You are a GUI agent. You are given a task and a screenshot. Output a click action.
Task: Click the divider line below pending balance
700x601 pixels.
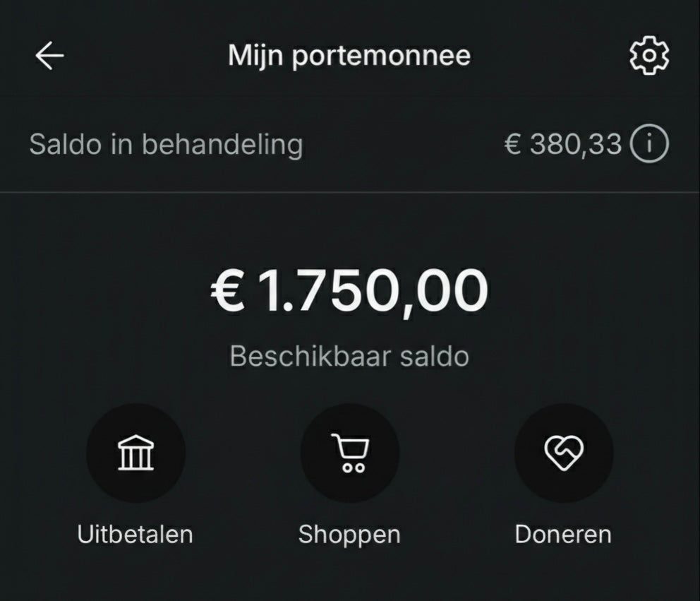click(x=350, y=192)
